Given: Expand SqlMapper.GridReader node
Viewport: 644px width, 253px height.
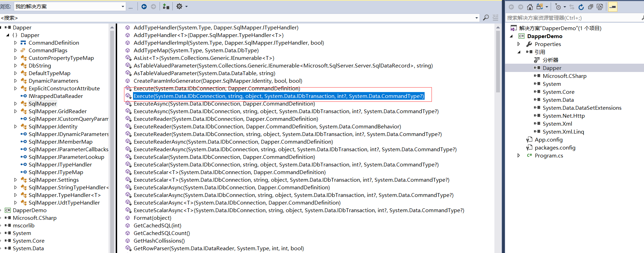Looking at the screenshot, I should coord(16,111).
